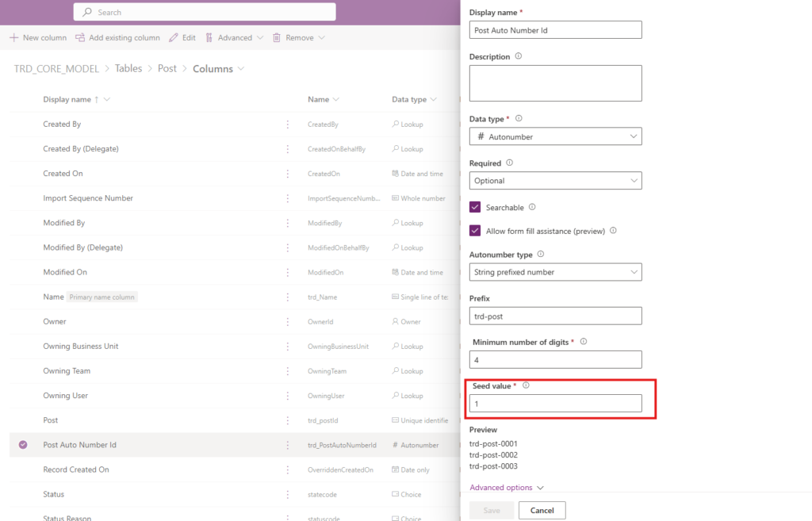Go to Tables in the breadcrumb
This screenshot has height=521, width=812.
coord(128,69)
